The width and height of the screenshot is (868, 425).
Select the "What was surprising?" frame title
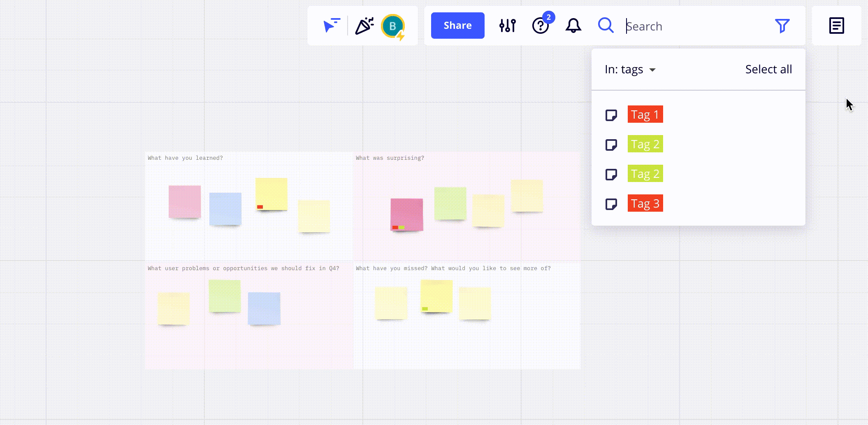pyautogui.click(x=390, y=158)
